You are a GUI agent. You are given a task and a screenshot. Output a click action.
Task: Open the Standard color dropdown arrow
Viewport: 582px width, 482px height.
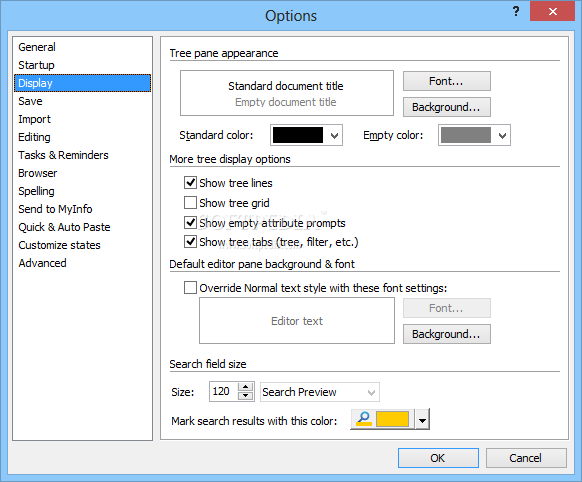pos(334,135)
